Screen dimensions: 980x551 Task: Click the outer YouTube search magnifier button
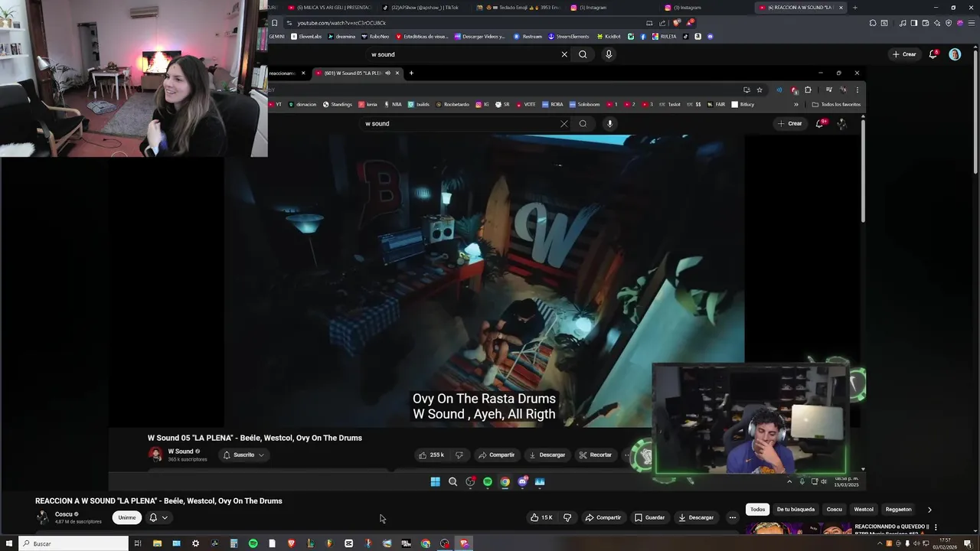[x=583, y=54]
